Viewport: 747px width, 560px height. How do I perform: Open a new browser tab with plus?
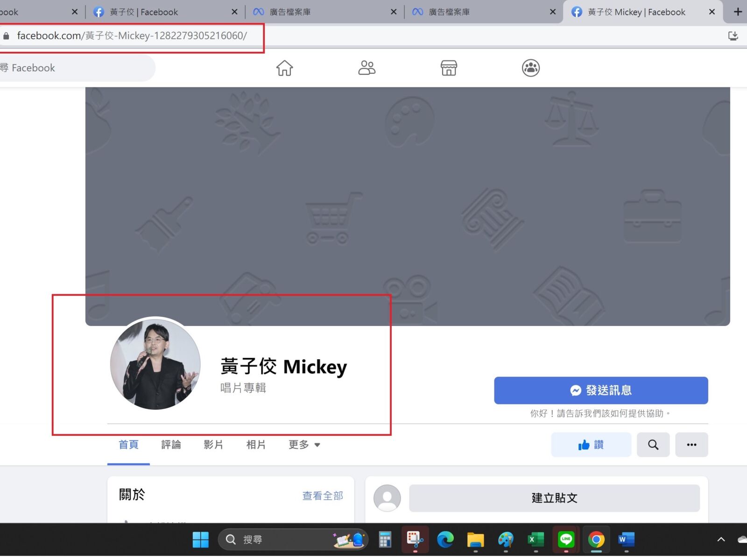(738, 12)
